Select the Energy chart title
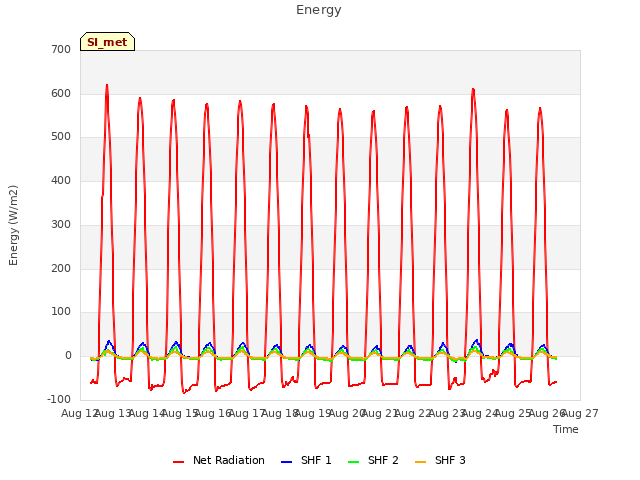This screenshot has width=640, height=480. click(319, 10)
